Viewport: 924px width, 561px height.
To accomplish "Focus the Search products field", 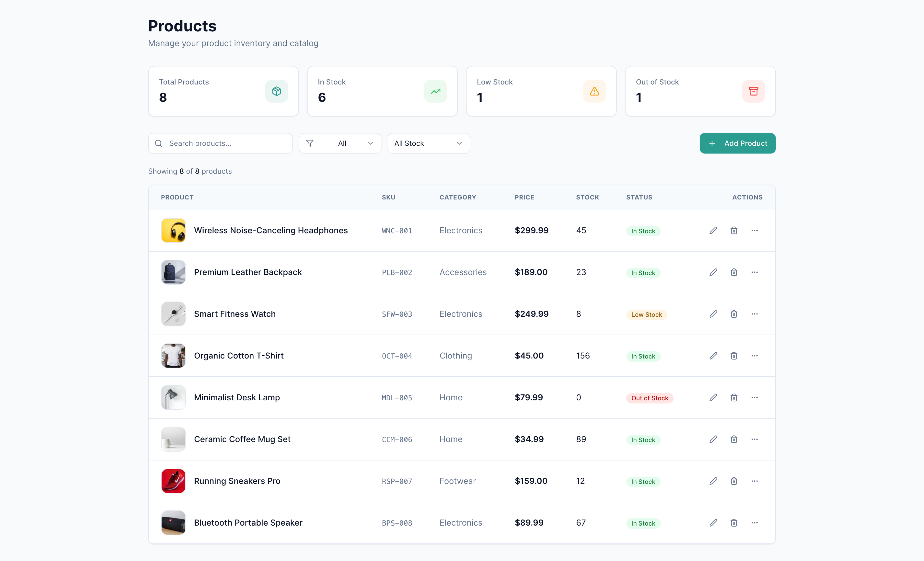I will (225, 143).
